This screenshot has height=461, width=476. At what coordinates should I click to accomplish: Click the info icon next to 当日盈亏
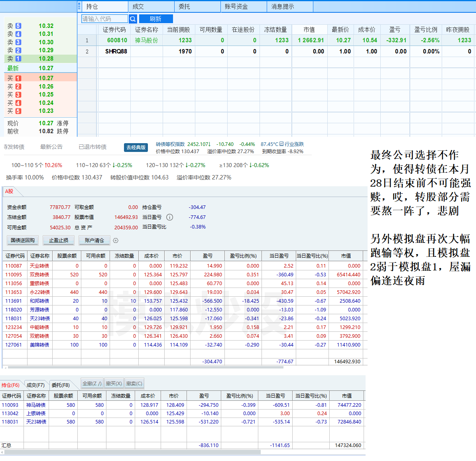[x=169, y=217]
